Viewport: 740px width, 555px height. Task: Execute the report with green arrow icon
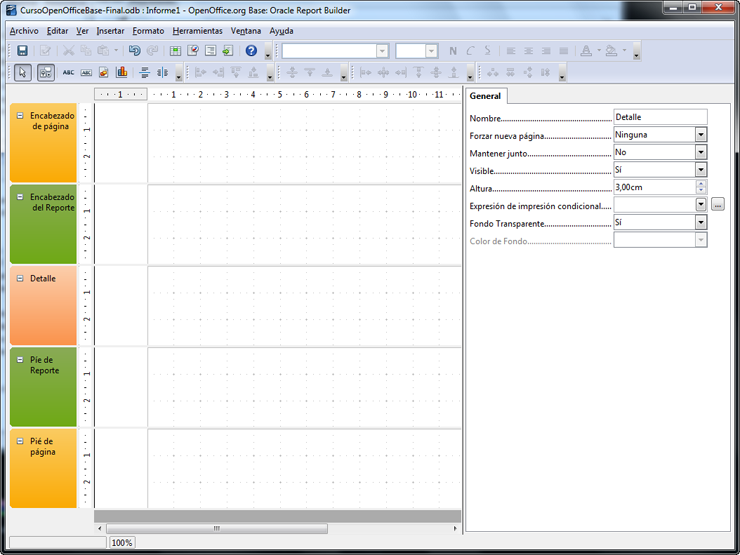click(x=228, y=50)
